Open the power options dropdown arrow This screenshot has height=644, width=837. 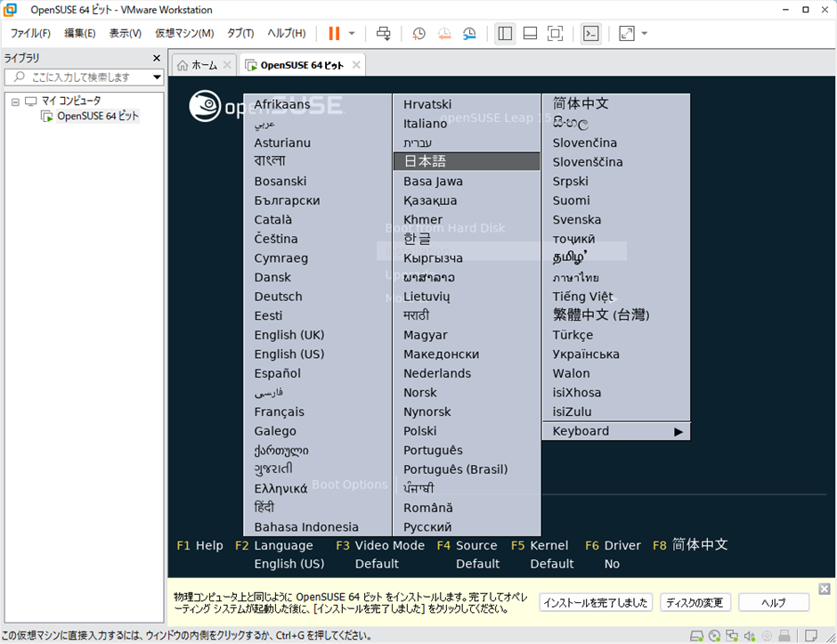coord(352,34)
